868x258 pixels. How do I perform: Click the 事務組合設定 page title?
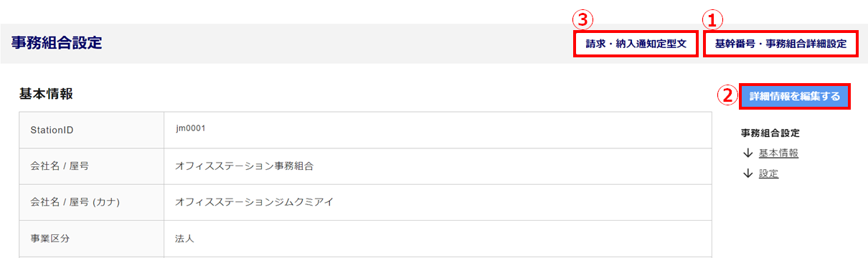tap(57, 43)
